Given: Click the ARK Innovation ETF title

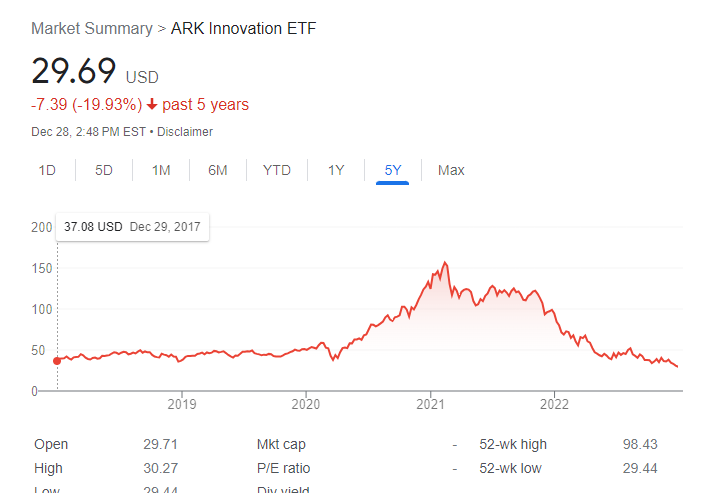Looking at the screenshot, I should coord(243,28).
